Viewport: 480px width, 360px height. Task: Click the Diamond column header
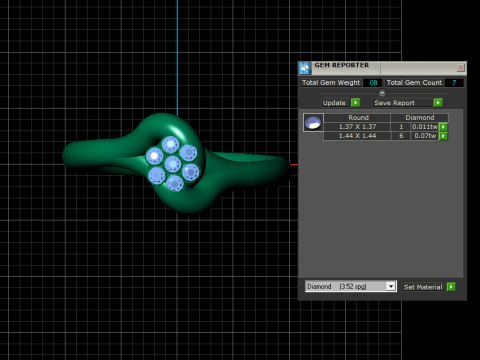[x=420, y=117]
